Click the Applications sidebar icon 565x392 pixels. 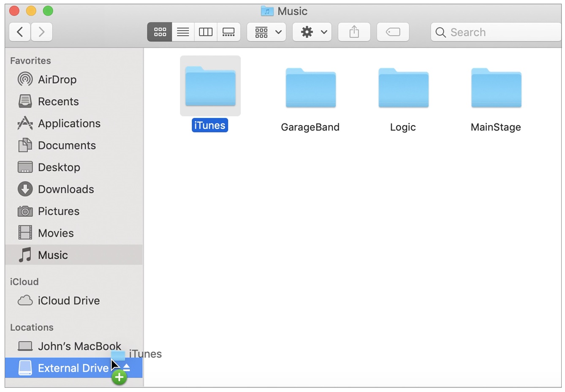[25, 123]
